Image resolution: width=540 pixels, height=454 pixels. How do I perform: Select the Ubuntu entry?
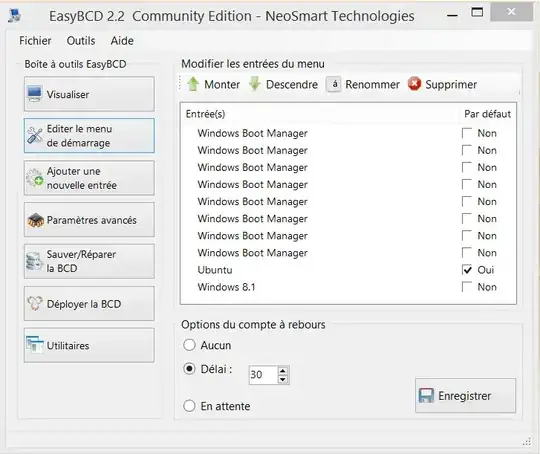coord(215,270)
